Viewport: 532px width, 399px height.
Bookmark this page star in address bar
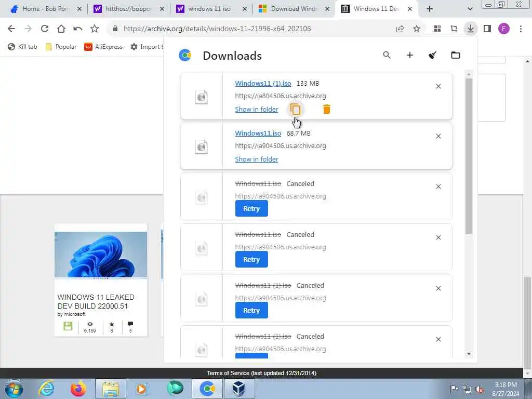point(417,29)
